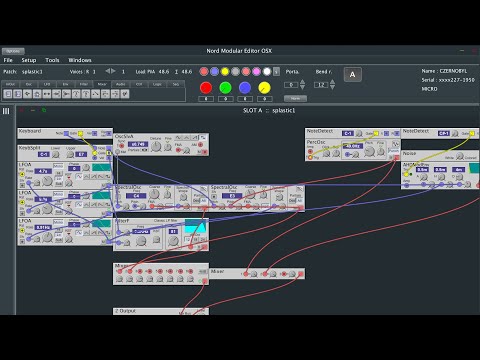Click the left voices arrow
This screenshot has height=360, width=480.
point(108,71)
